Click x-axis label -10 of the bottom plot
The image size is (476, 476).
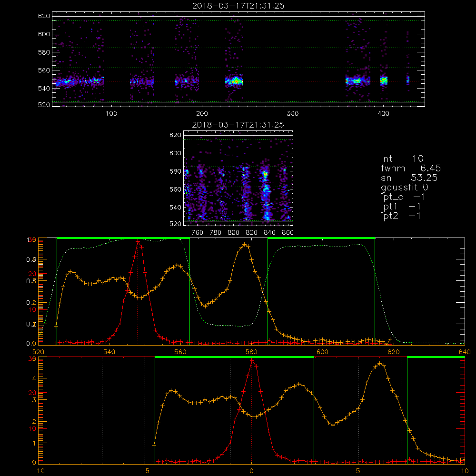[38, 471]
